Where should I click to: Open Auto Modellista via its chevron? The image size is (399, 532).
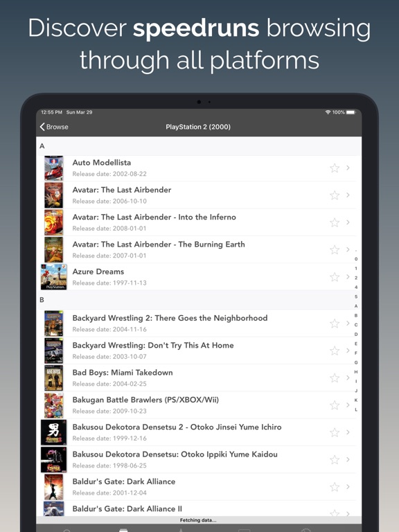click(x=348, y=168)
